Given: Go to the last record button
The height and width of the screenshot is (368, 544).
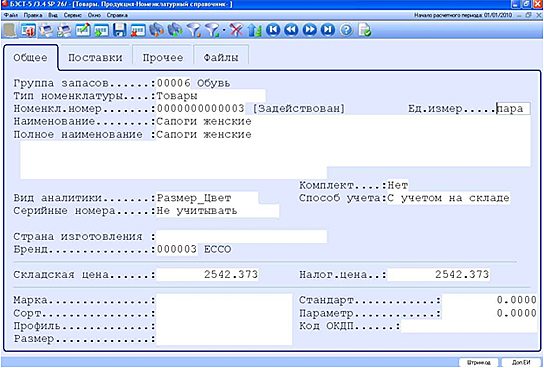Looking at the screenshot, I should click(x=328, y=30).
